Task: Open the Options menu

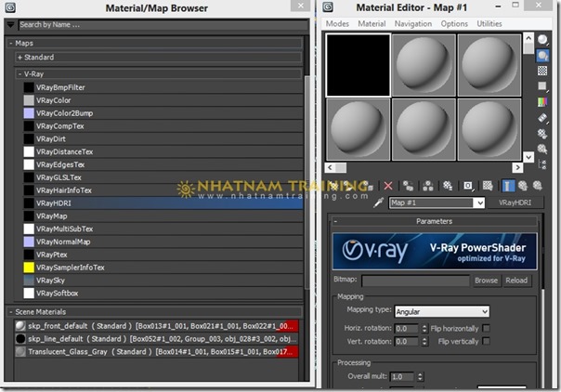Action: (454, 23)
